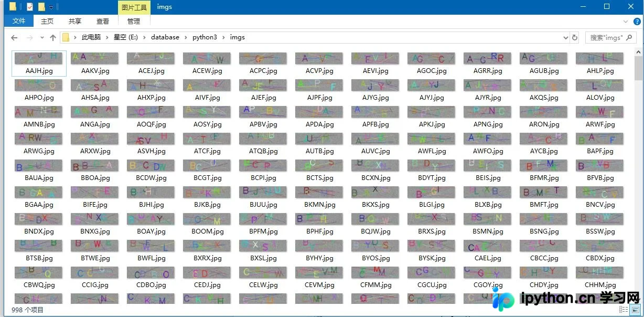The height and width of the screenshot is (317, 644).
Task: Click the BAUA.jpg file name
Action: [x=39, y=178]
